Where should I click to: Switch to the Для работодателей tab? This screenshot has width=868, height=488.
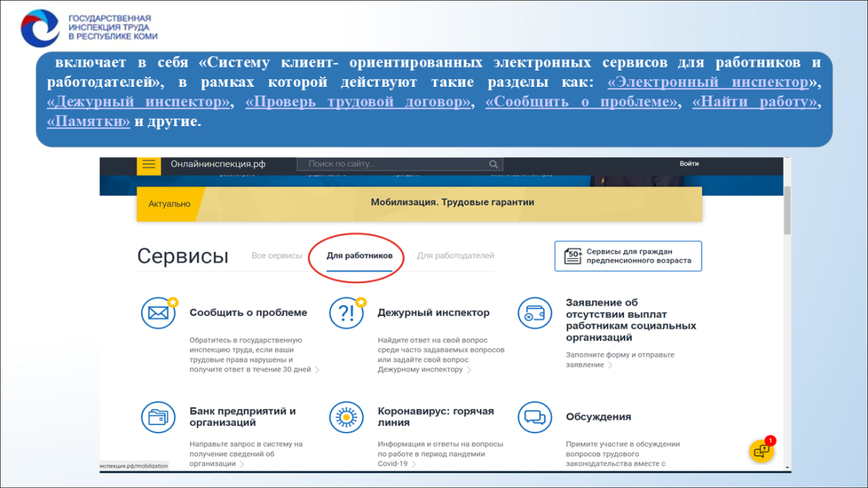pos(456,256)
